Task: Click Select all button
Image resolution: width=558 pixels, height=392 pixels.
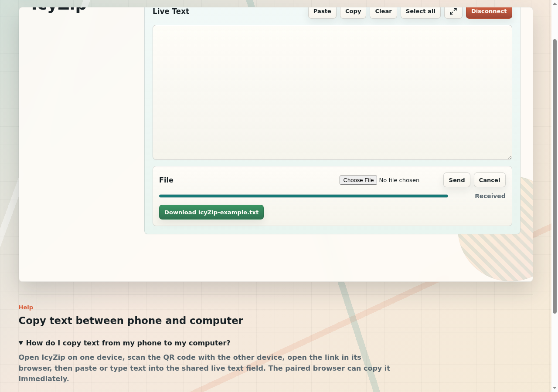Action: click(x=421, y=11)
